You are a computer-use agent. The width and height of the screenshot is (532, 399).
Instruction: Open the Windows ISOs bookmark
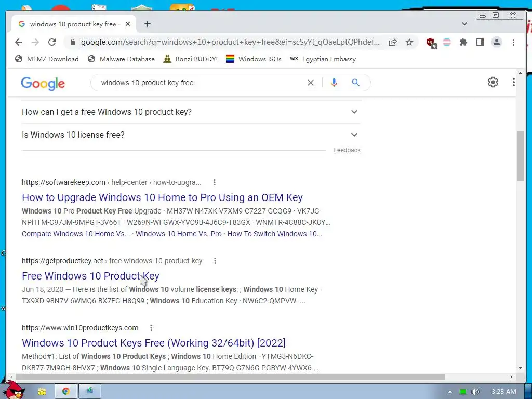click(x=254, y=59)
